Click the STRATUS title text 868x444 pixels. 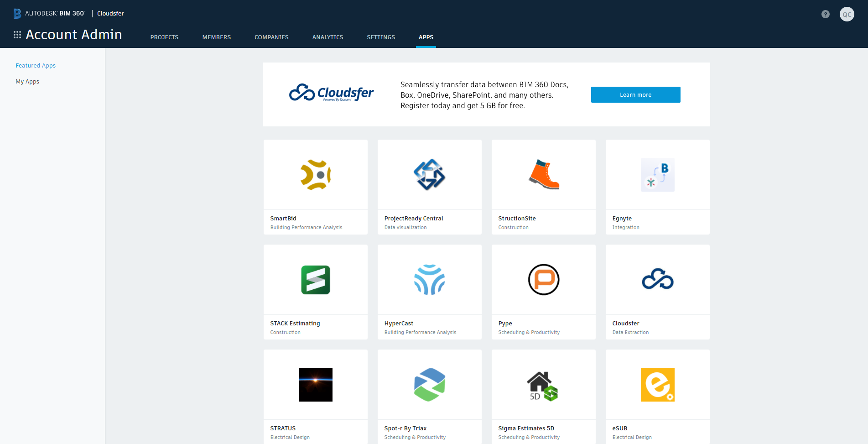point(283,428)
